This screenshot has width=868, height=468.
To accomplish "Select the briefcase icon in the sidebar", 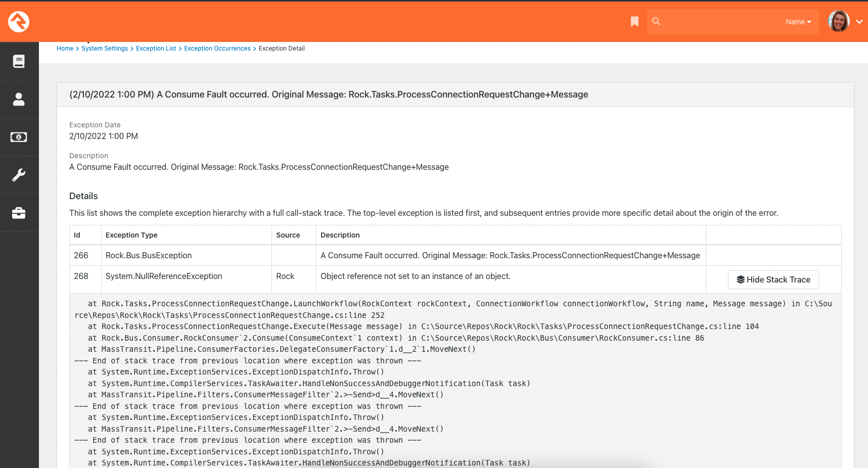I will tap(19, 212).
